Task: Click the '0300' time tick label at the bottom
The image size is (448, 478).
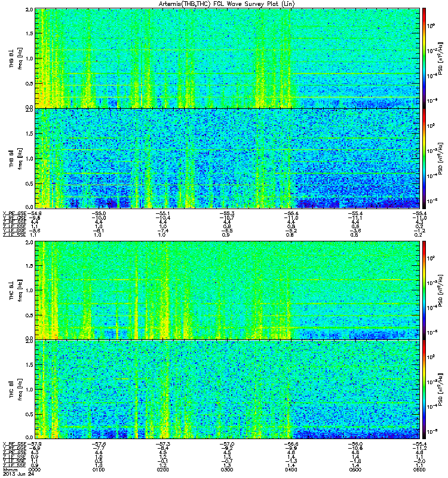Action: [x=227, y=470]
